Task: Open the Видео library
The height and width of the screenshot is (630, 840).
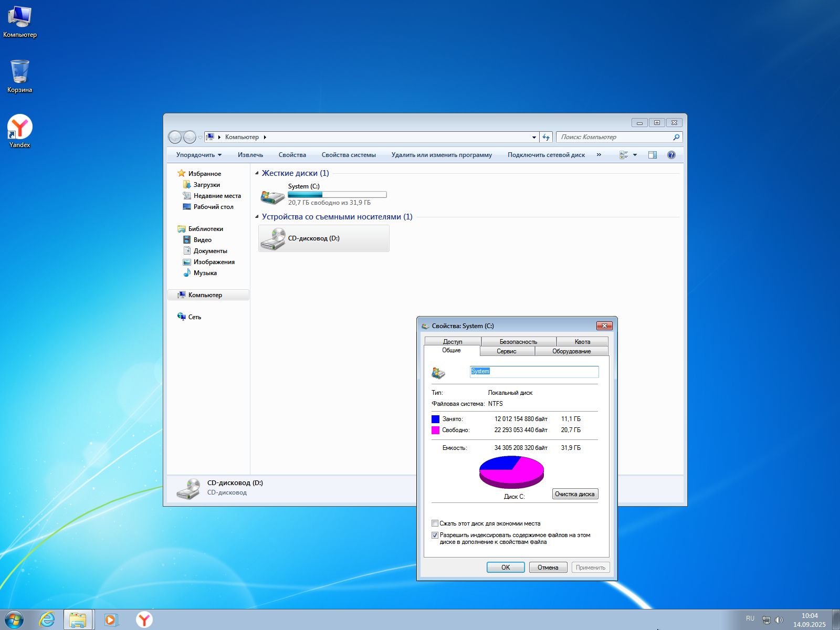Action: click(x=197, y=240)
